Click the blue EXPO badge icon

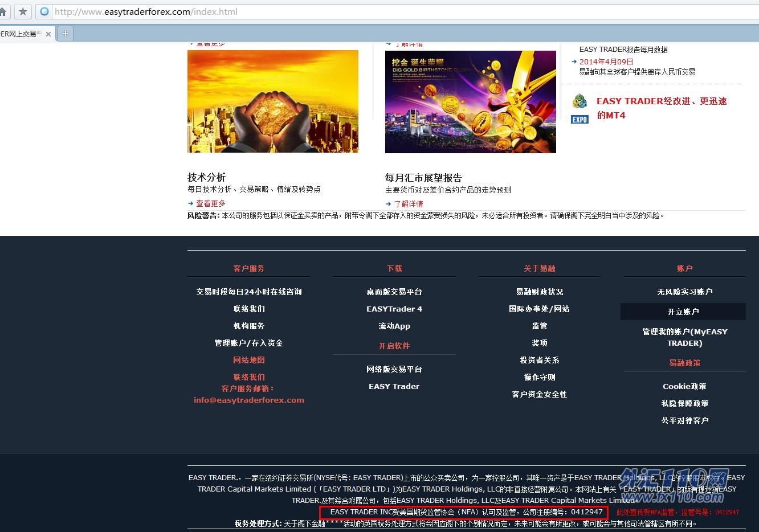point(580,120)
